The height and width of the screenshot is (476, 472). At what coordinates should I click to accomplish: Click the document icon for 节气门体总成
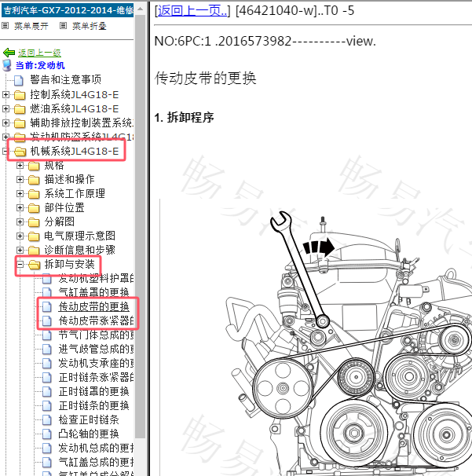[x=47, y=335]
